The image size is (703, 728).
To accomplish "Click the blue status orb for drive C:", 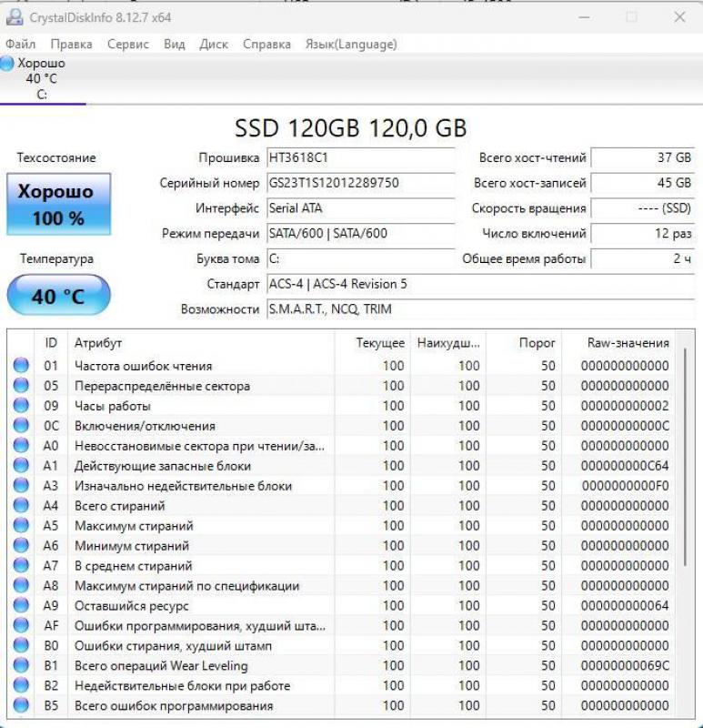I will click(x=8, y=64).
